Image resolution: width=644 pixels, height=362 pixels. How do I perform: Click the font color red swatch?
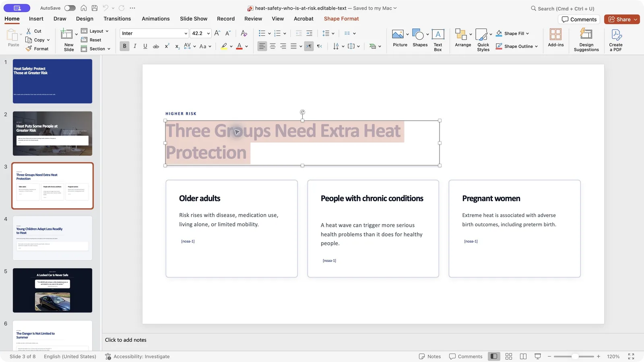point(239,46)
